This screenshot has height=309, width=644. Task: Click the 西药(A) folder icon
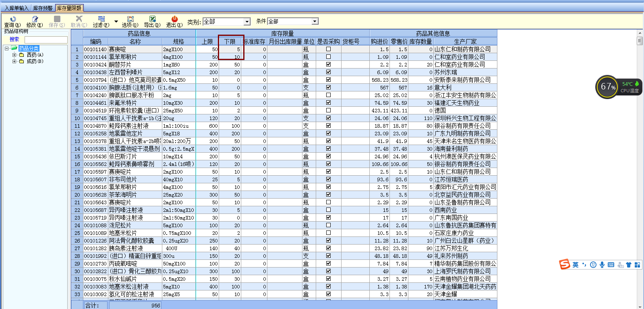coord(22,55)
